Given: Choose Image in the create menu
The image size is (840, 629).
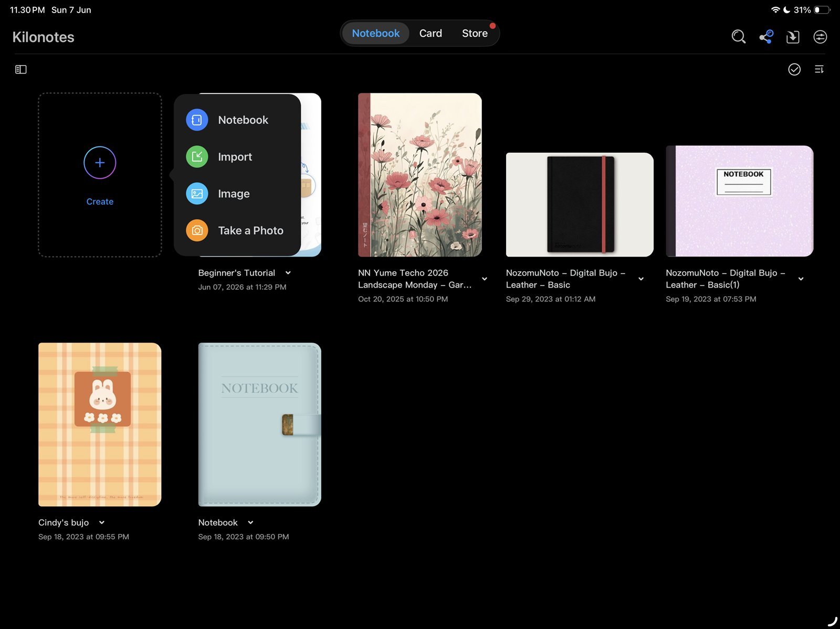Looking at the screenshot, I should (237, 194).
